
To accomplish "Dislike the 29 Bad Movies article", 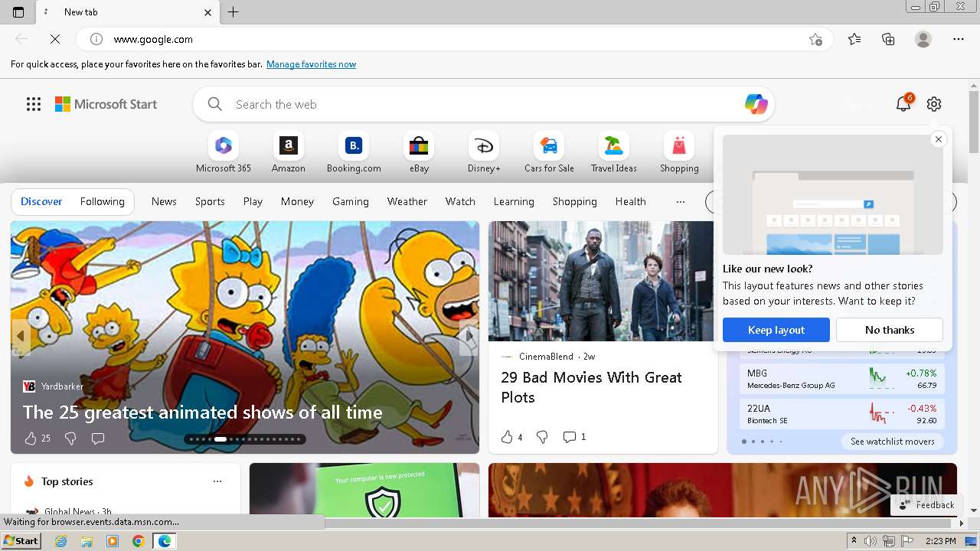I will coord(542,437).
